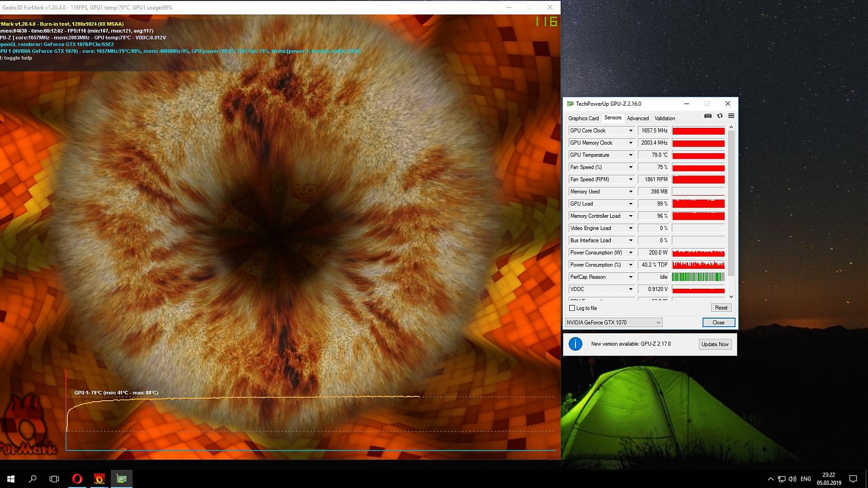Switch to the Advanced tab
Screen dimensions: 868x488
tap(638, 118)
